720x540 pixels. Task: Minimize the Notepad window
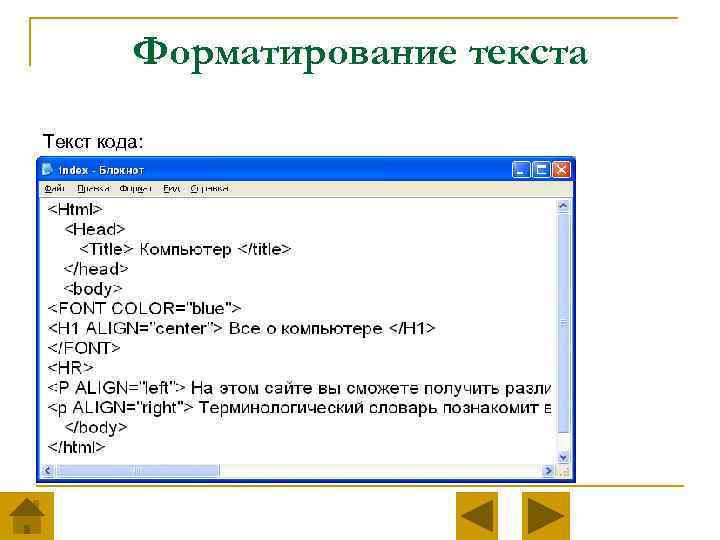click(521, 170)
